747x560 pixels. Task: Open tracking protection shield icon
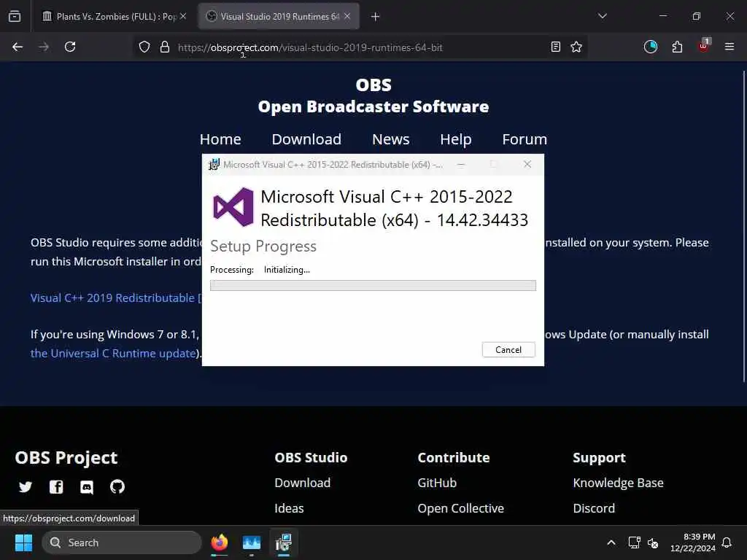click(144, 47)
